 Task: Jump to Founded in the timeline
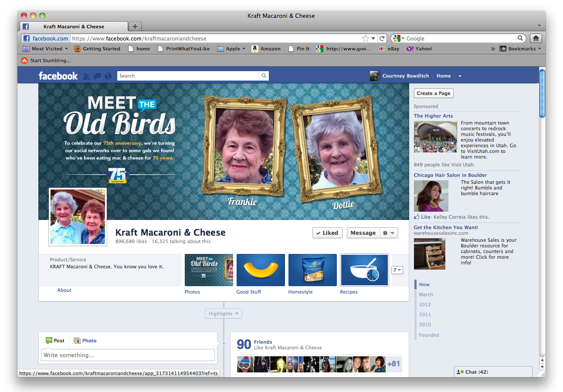(429, 335)
